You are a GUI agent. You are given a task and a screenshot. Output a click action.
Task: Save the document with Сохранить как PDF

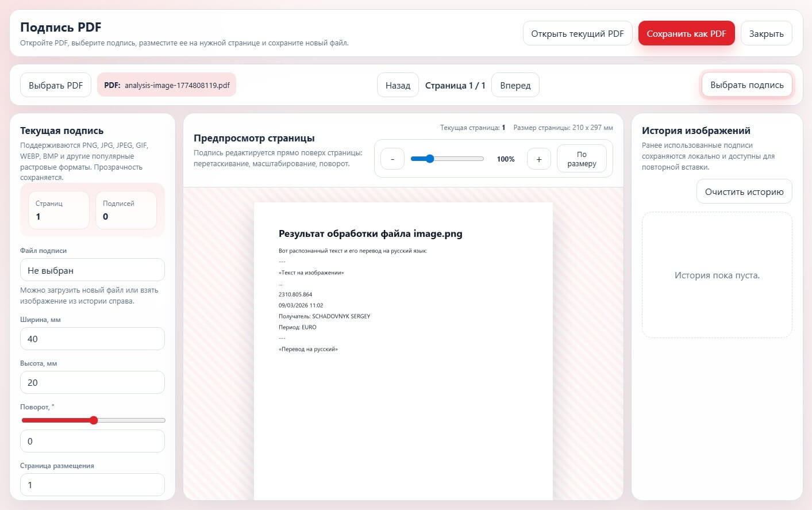[x=686, y=33]
